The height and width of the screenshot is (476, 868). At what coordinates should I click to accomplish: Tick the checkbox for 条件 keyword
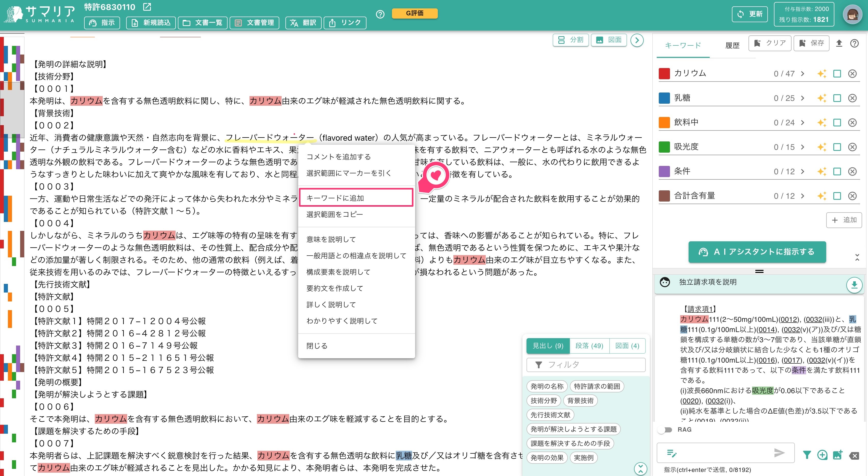(837, 171)
